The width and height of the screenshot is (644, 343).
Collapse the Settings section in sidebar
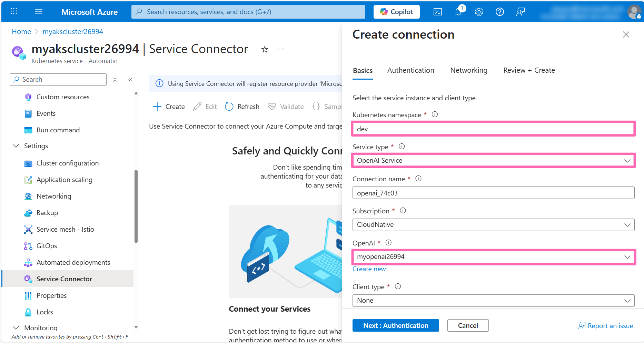[x=16, y=146]
